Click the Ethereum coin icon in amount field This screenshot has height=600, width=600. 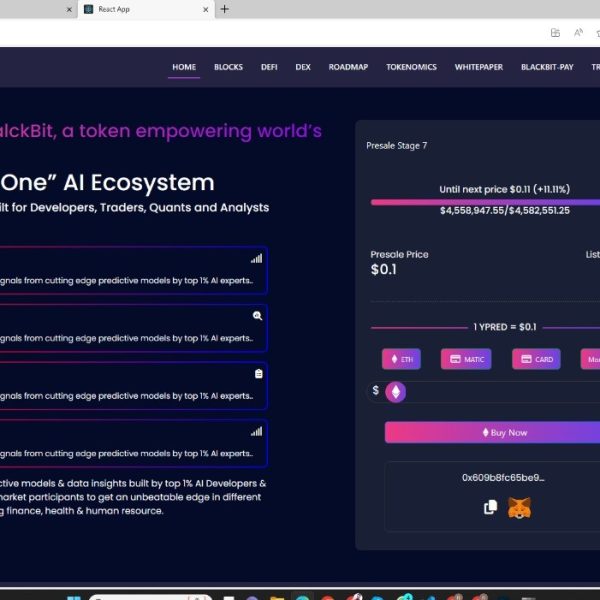coord(395,392)
